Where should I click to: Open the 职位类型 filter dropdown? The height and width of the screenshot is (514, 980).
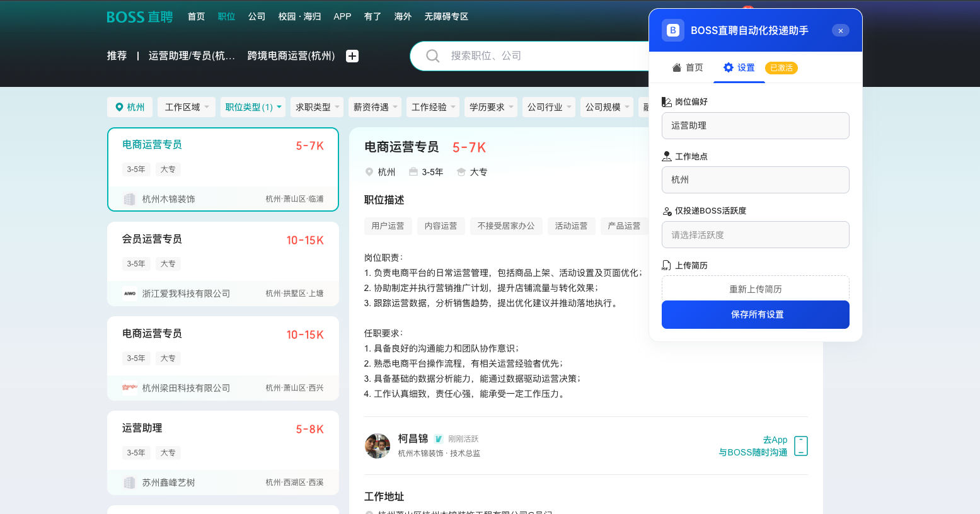(x=252, y=107)
